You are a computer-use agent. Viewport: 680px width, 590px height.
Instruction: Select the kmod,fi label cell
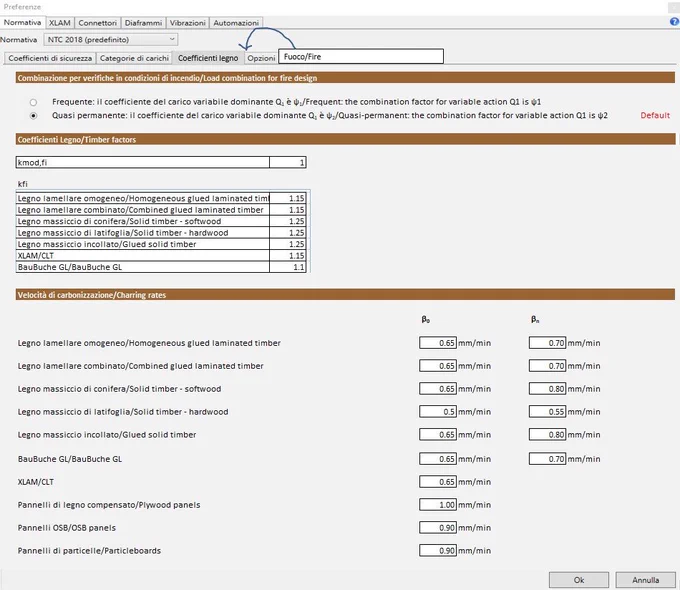[x=143, y=163]
